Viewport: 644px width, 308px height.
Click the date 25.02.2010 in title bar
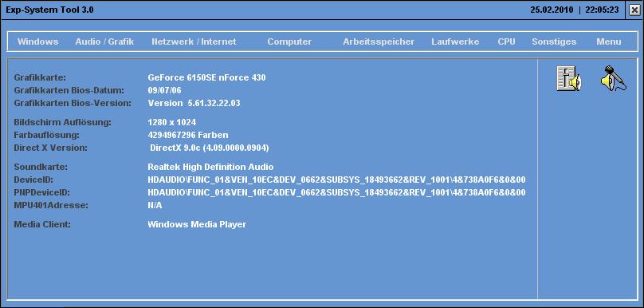[x=552, y=10]
